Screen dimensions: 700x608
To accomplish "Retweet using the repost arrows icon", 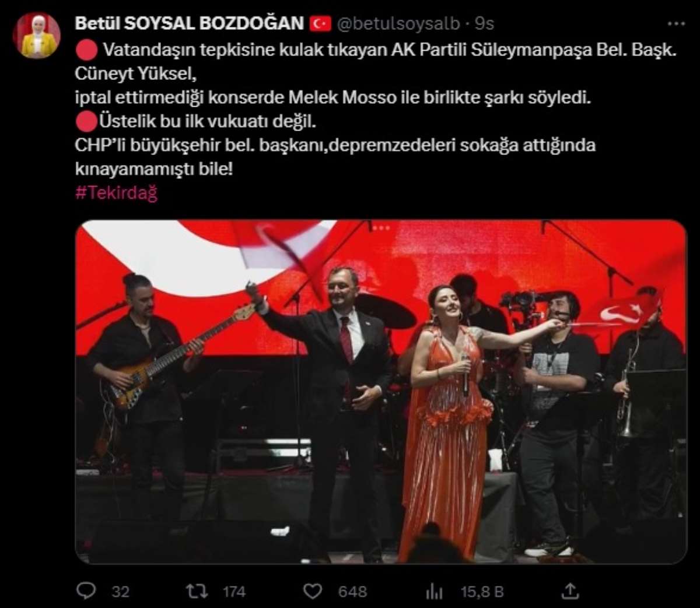I will point(197,591).
